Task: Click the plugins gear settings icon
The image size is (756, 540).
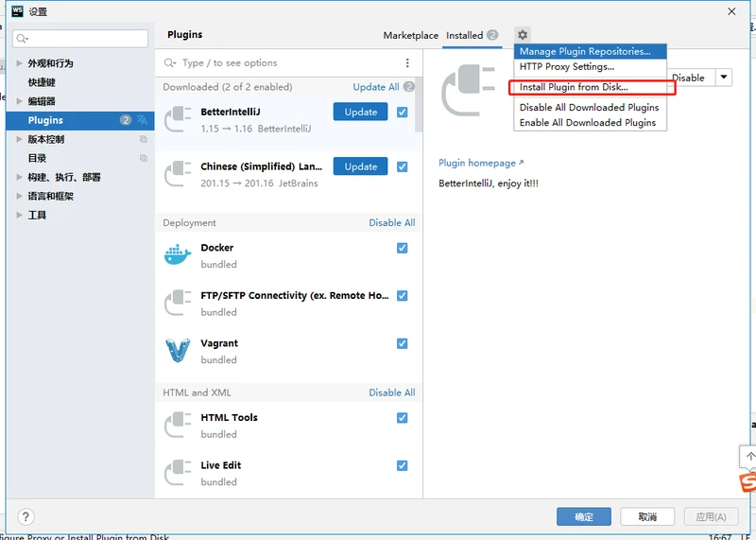Action: (523, 35)
